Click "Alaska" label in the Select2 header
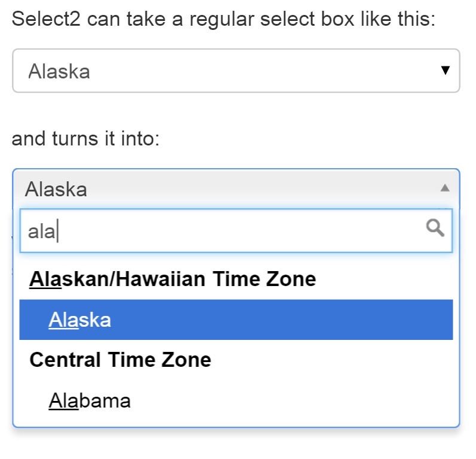 tap(56, 190)
